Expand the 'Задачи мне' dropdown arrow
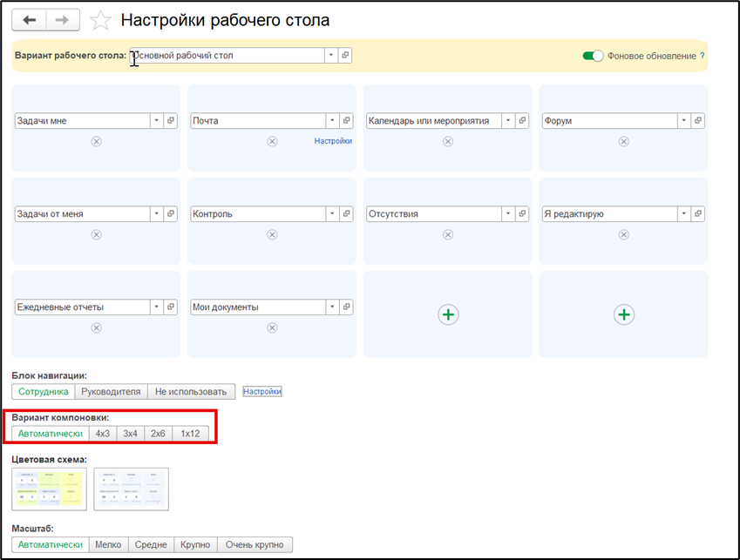The width and height of the screenshot is (740, 560). (157, 121)
